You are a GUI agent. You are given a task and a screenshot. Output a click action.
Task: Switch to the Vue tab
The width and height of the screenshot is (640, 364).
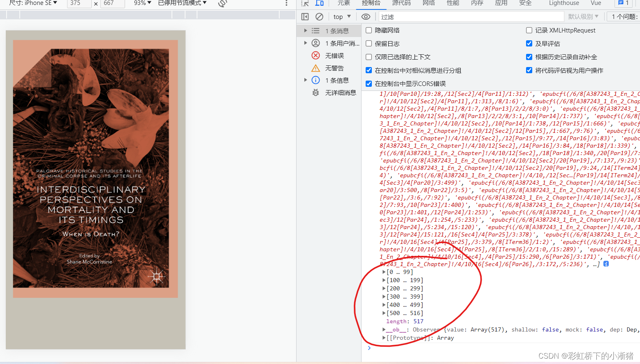pyautogui.click(x=596, y=3)
